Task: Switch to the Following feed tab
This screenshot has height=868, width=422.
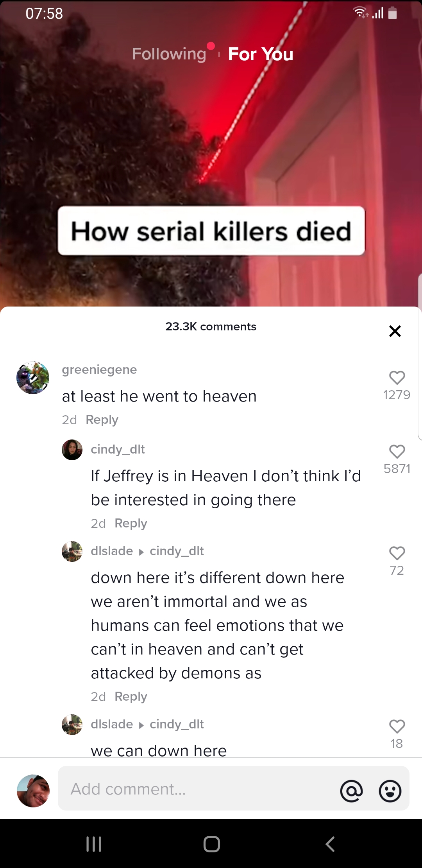Action: coord(169,54)
